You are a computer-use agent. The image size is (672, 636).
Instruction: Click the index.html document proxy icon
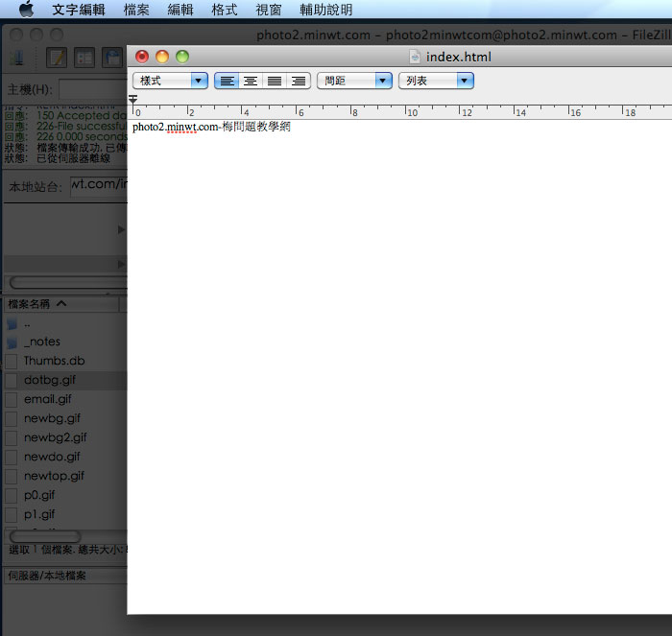coord(415,57)
